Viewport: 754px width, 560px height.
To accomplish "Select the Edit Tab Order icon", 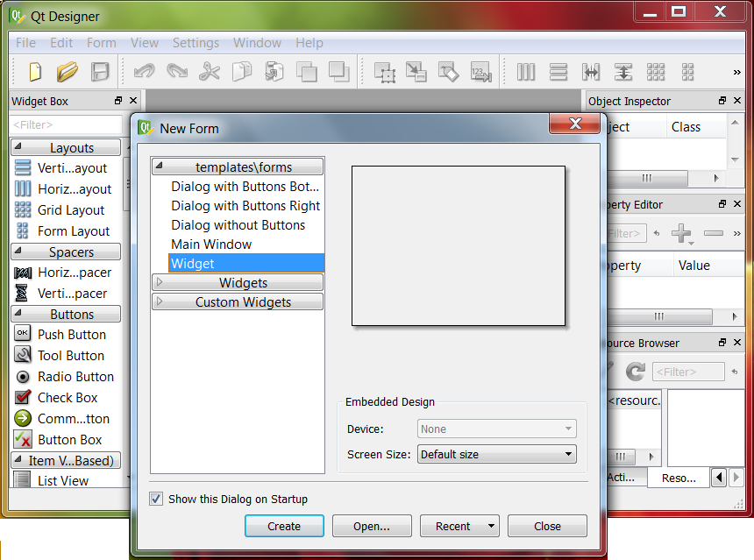I will pos(480,72).
